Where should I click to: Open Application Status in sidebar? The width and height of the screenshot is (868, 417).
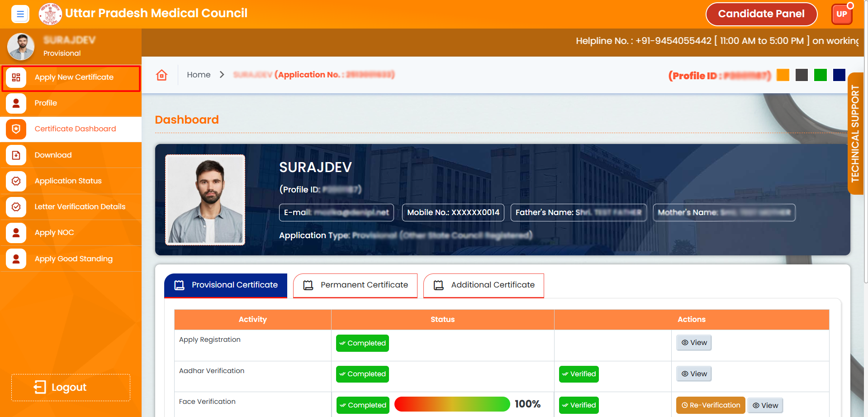tap(68, 181)
